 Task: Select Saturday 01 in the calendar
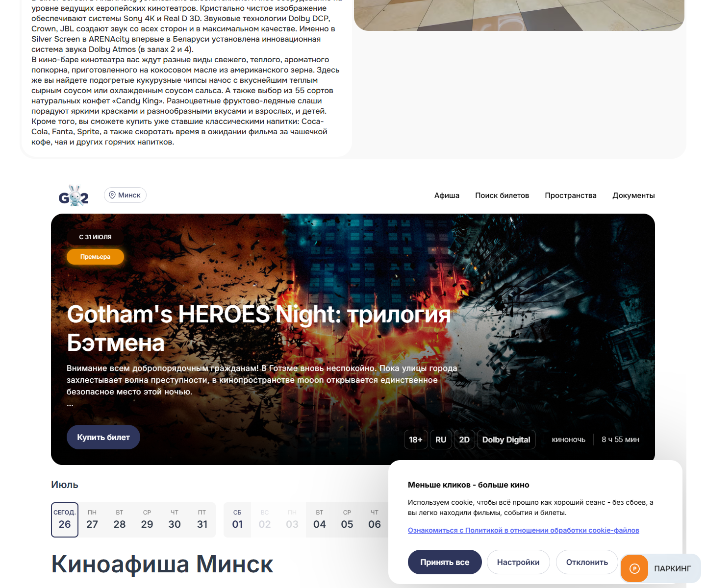click(237, 520)
